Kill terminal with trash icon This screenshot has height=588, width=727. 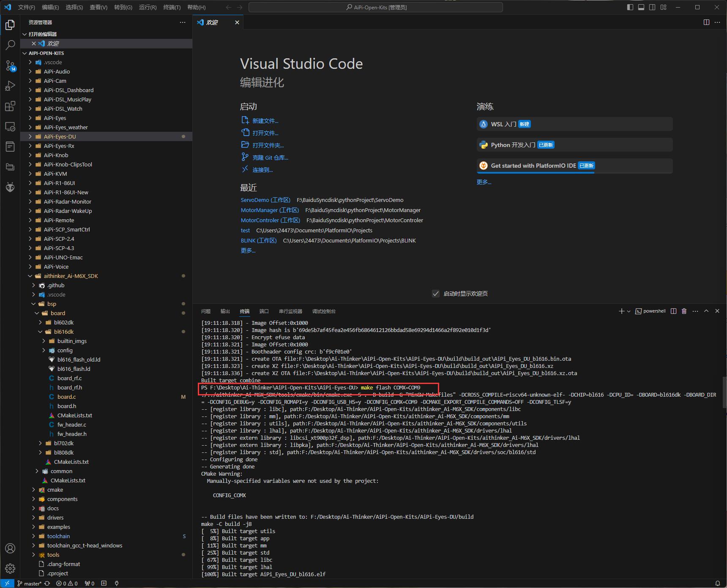684,311
